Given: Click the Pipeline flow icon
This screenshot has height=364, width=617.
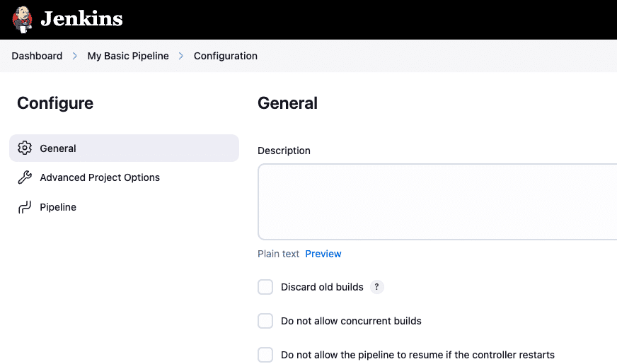Looking at the screenshot, I should click(24, 207).
